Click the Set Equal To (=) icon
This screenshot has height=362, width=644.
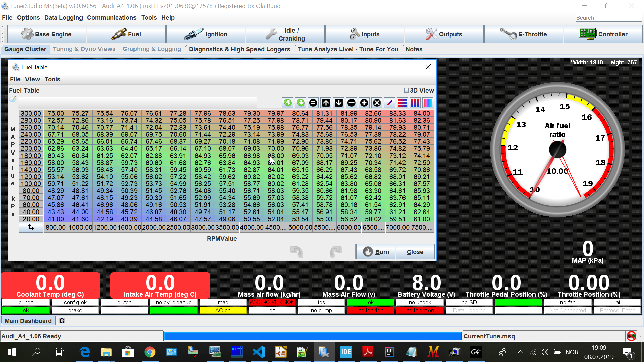pos(313,103)
